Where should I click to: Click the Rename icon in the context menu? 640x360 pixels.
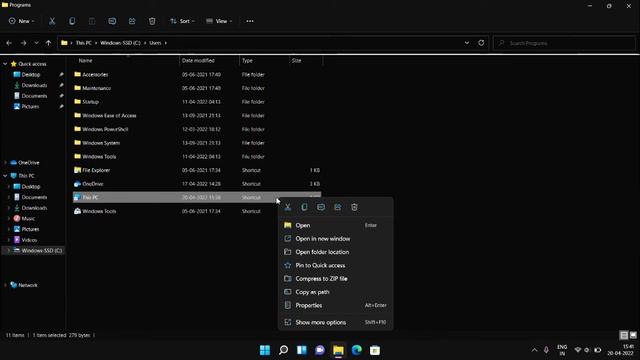(x=321, y=207)
